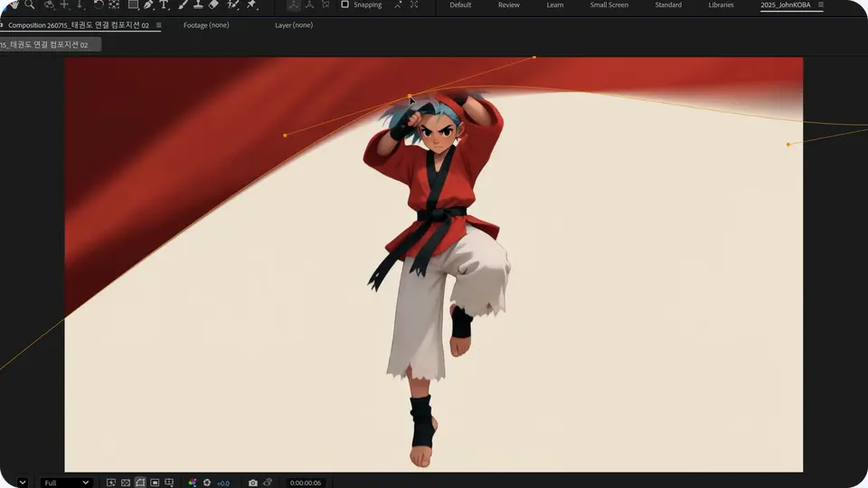Screen dimensions: 868x488
Task: Click the mask handle near the right canvas edge
Action: [788, 145]
